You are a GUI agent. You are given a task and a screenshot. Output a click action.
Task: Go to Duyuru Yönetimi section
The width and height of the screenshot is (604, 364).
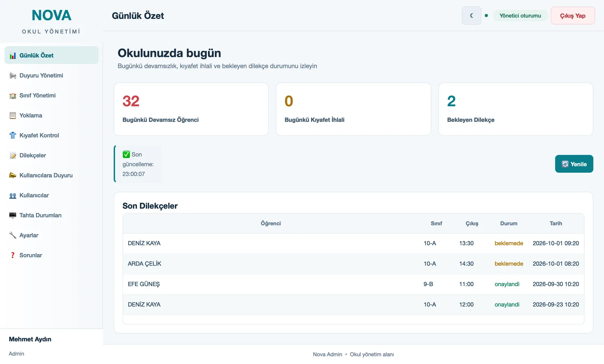pyautogui.click(x=51, y=75)
